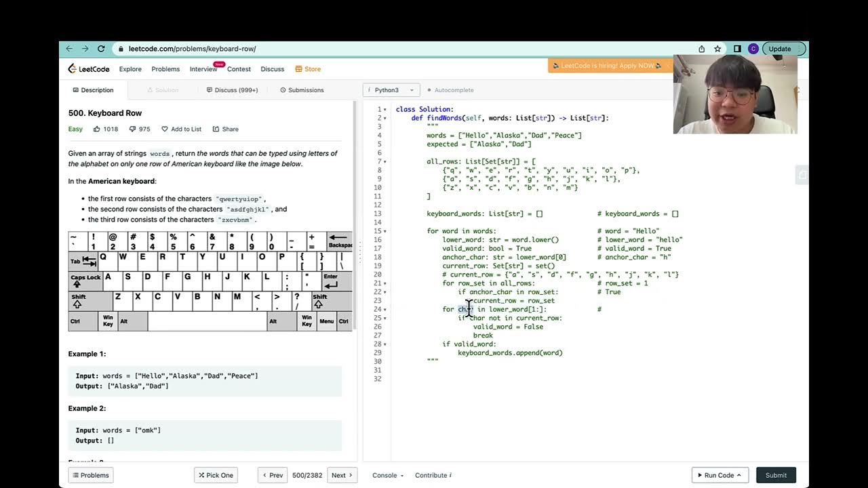This screenshot has width=868, height=488.
Task: Collapse the class Solution fold arrow
Action: coord(386,109)
